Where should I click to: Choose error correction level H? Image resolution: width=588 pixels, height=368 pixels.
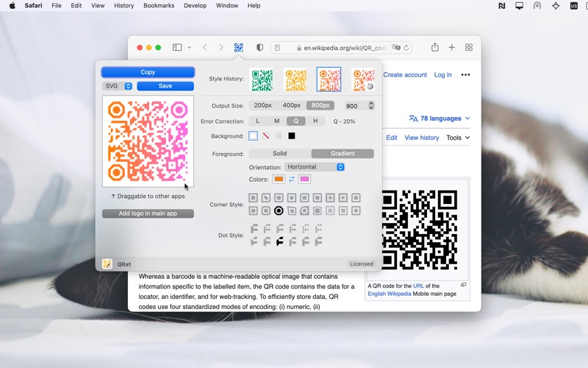click(x=315, y=121)
